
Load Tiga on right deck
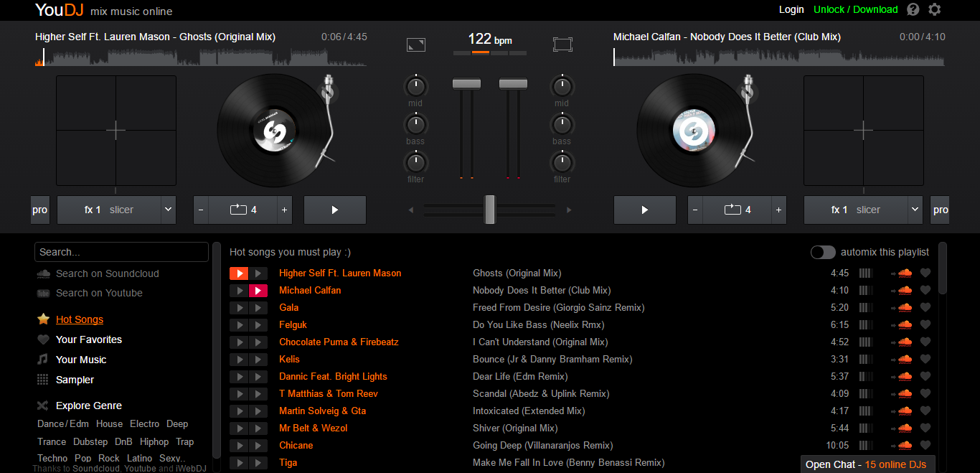pyautogui.click(x=258, y=463)
